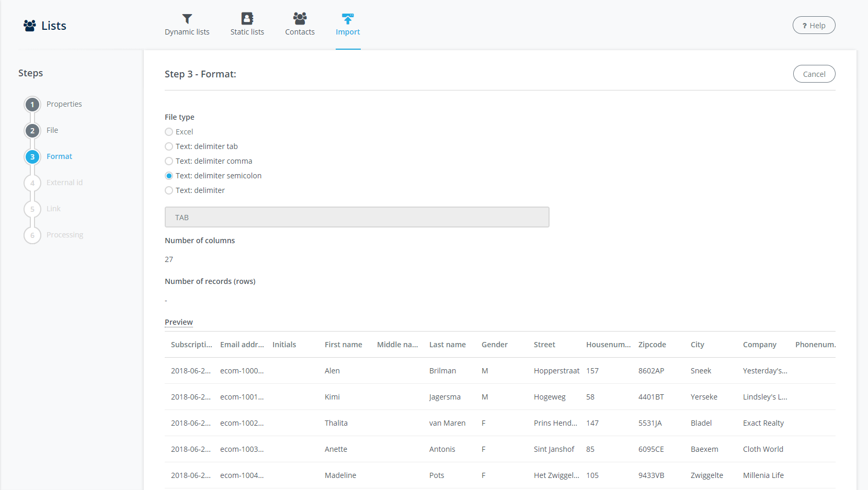Click the Subscripti... column header
The width and height of the screenshot is (868, 490).
pos(191,345)
